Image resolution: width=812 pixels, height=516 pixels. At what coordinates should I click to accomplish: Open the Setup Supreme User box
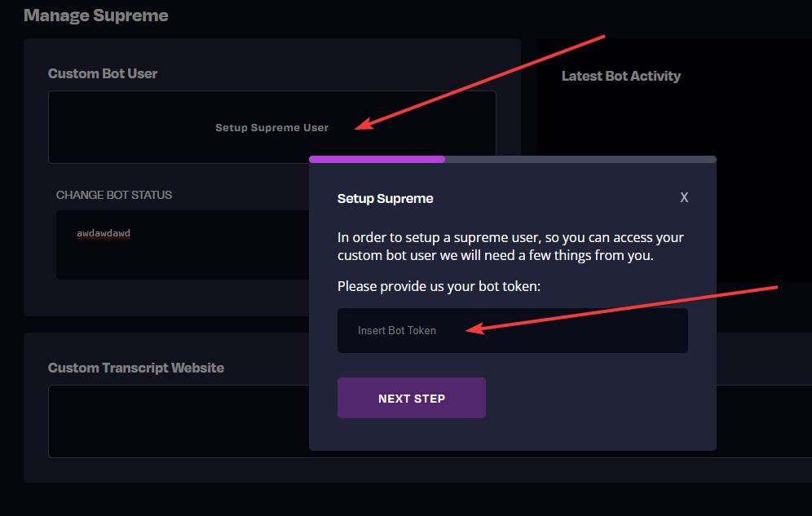point(271,127)
